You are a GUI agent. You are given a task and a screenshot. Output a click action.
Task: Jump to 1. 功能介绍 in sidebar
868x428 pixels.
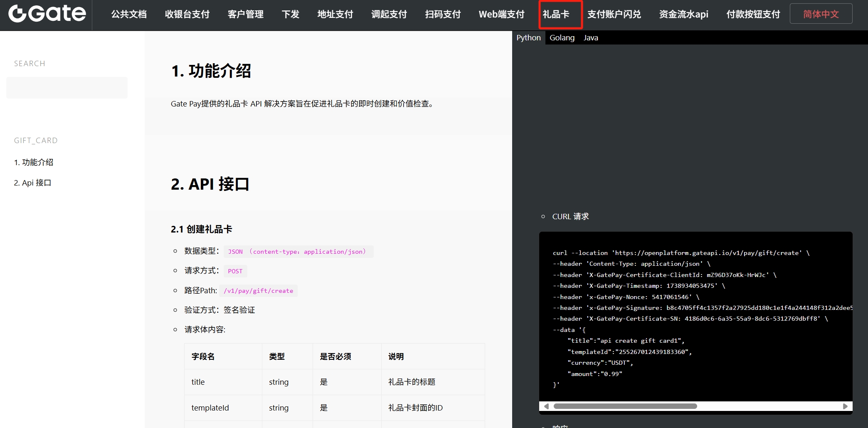[34, 162]
